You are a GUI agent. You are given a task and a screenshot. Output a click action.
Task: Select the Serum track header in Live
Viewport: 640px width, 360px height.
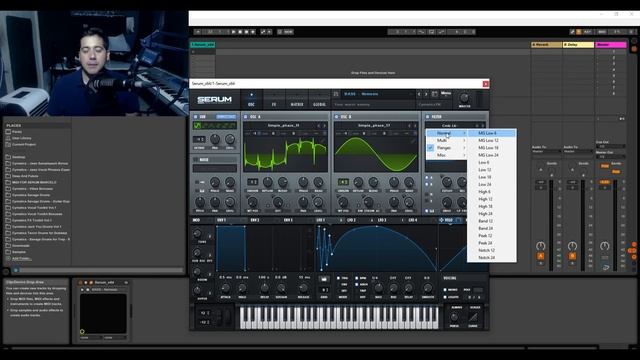pyautogui.click(x=202, y=44)
